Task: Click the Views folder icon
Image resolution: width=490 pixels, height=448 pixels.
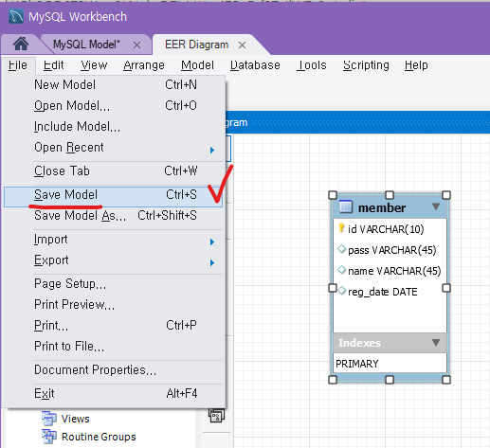Action: [x=49, y=419]
